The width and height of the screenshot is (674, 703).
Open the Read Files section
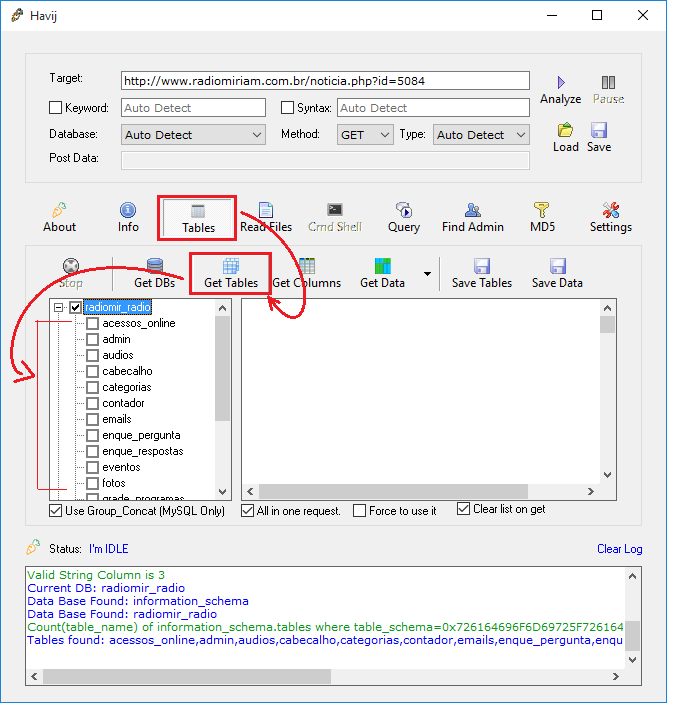tap(266, 218)
